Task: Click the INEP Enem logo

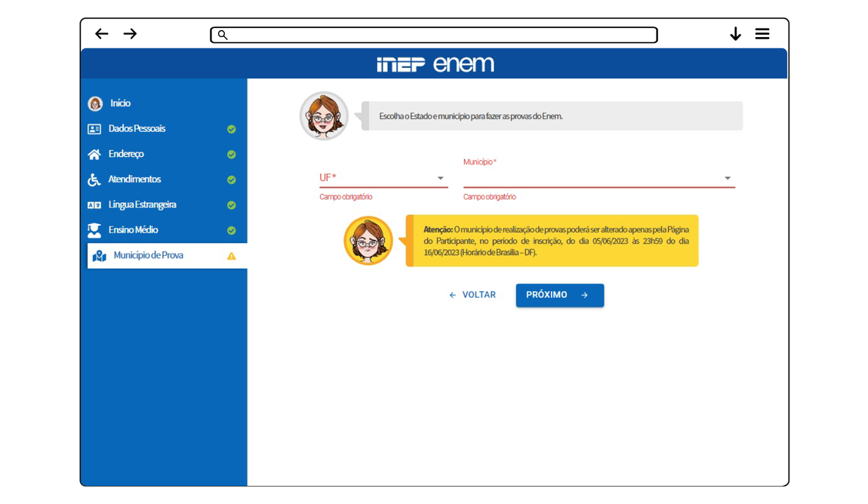Action: tap(435, 64)
